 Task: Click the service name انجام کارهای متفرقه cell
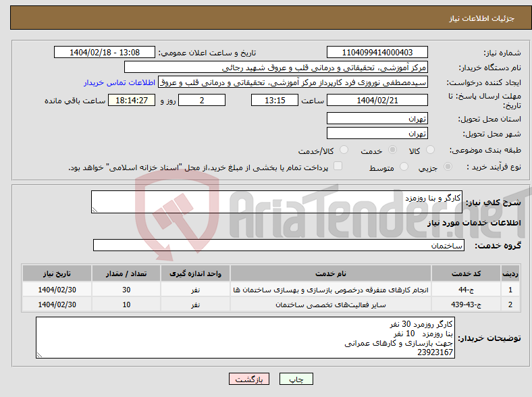[330, 290]
